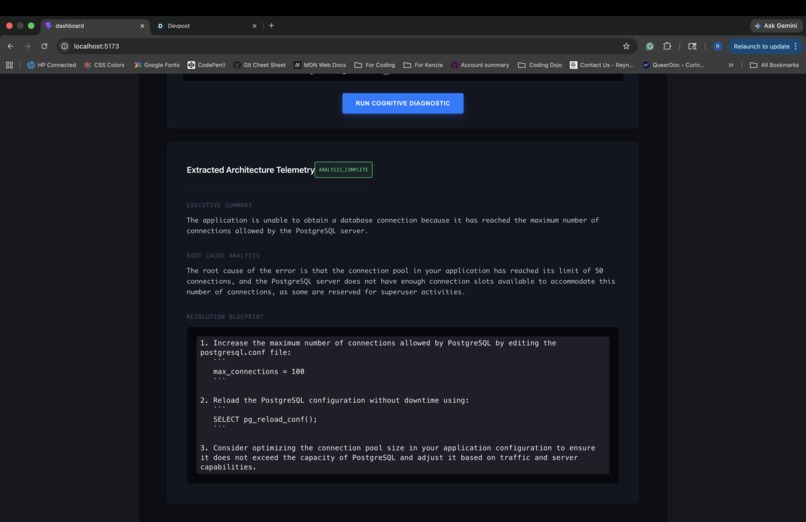The image size is (806, 522).
Task: Open the MDN Web Docs bookmark
Action: [320, 65]
